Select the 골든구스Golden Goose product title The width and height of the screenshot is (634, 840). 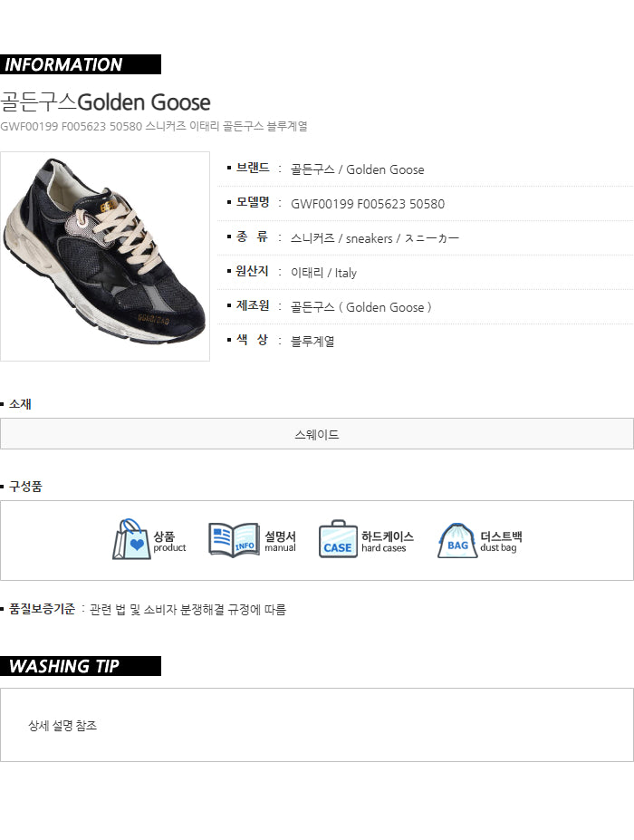point(105,102)
